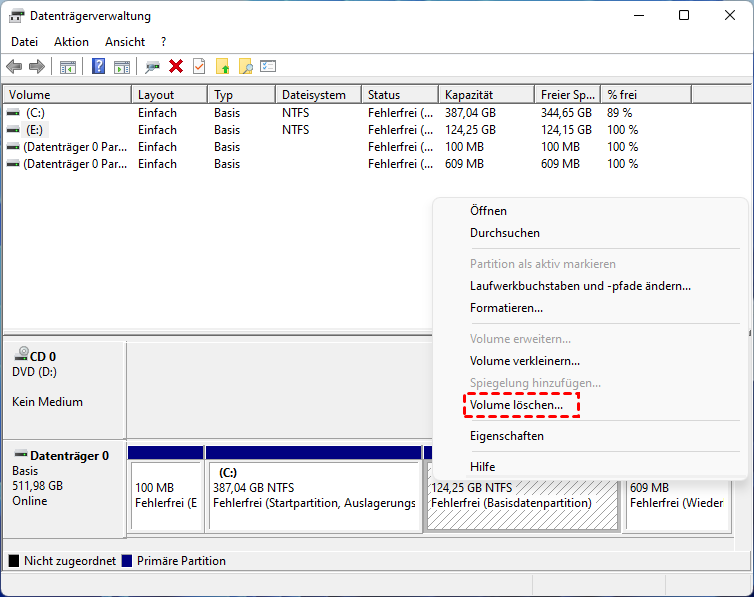Image resolution: width=754 pixels, height=597 pixels.
Task: Select the 100 MB partition block in disk map
Action: [166, 496]
